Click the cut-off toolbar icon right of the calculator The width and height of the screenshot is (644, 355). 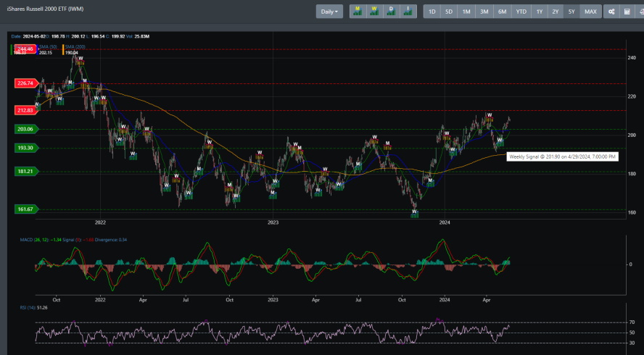point(640,12)
